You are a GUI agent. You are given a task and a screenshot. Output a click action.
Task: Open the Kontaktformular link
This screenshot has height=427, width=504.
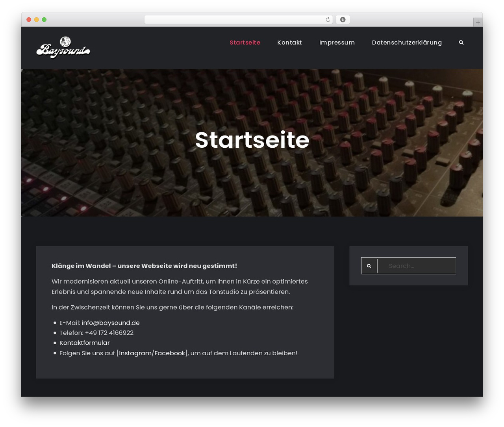[x=84, y=343]
